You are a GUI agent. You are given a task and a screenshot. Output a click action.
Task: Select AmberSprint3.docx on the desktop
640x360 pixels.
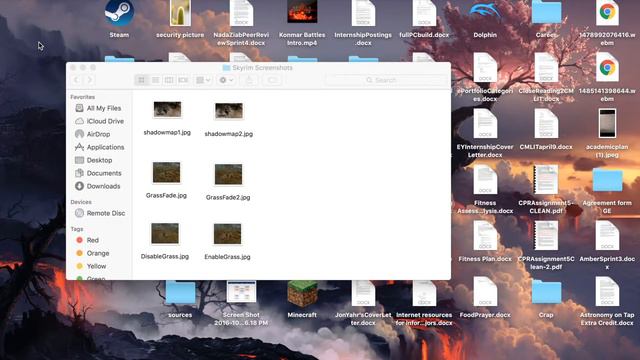(x=607, y=236)
